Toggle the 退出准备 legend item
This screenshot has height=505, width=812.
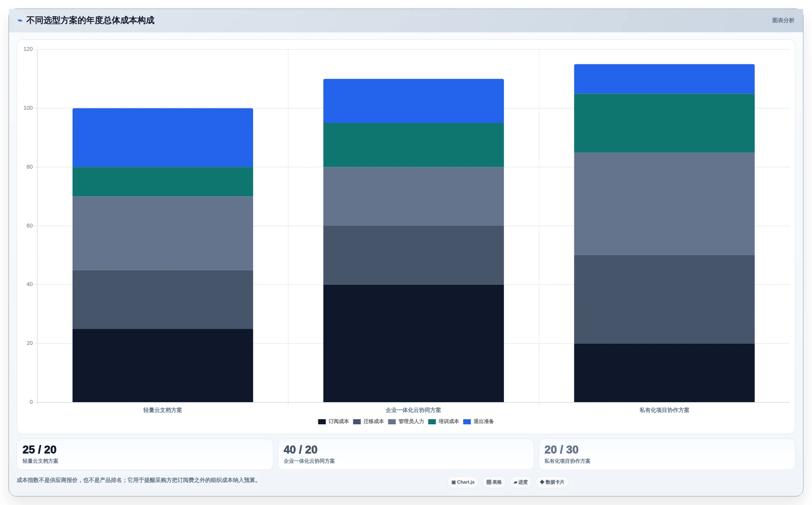[x=478, y=421]
